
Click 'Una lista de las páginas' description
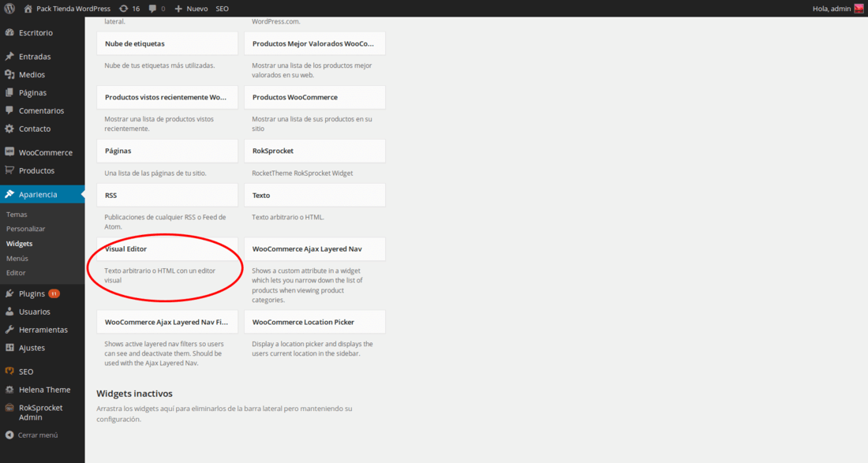pyautogui.click(x=155, y=174)
